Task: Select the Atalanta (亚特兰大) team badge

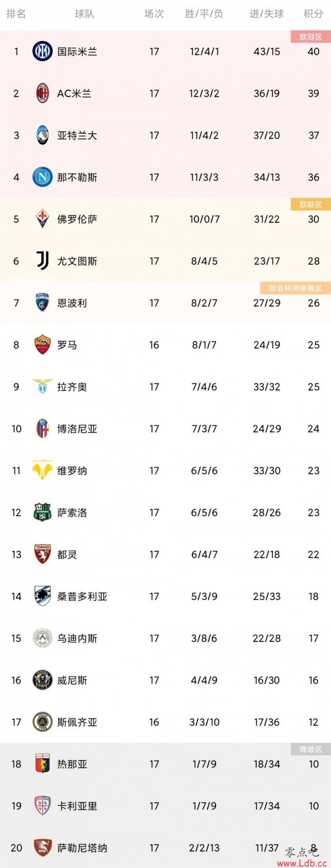Action: pyautogui.click(x=43, y=135)
